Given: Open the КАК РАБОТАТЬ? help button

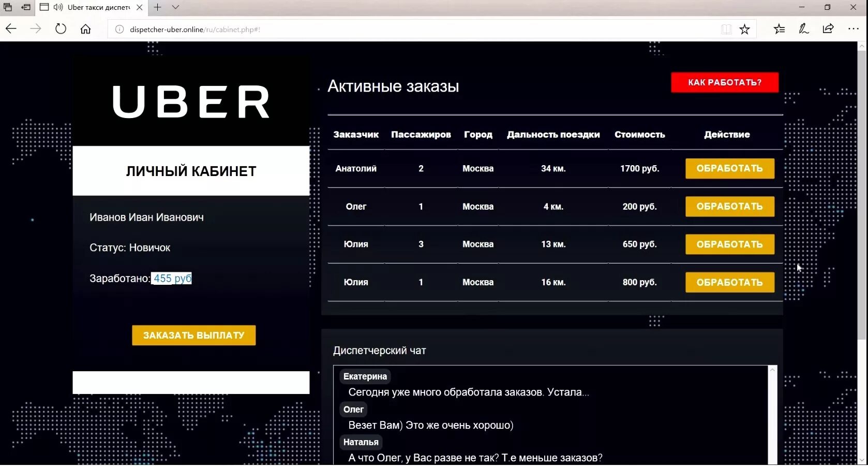Looking at the screenshot, I should coord(724,82).
